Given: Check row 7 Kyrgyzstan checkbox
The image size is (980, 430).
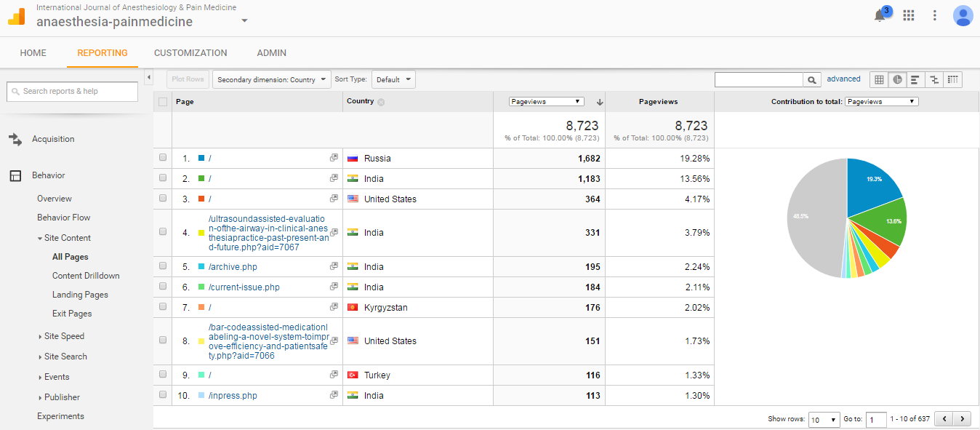Looking at the screenshot, I should tap(163, 307).
